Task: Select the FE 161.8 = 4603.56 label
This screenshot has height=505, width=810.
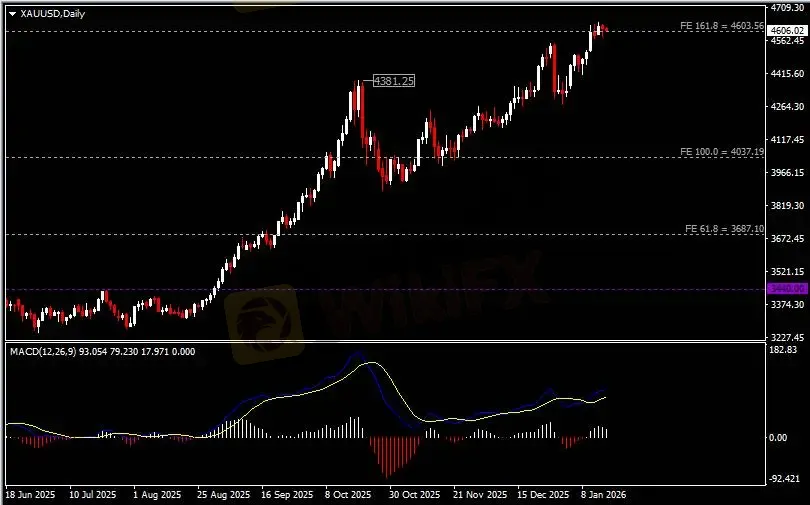Action: (722, 25)
